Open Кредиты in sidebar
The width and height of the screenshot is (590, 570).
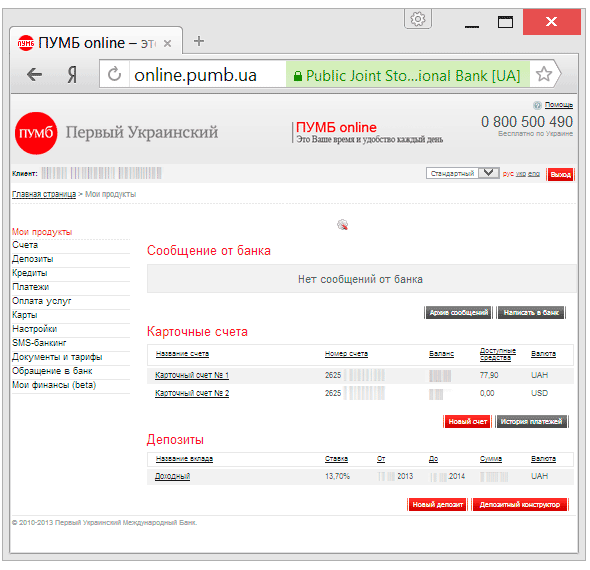[30, 273]
